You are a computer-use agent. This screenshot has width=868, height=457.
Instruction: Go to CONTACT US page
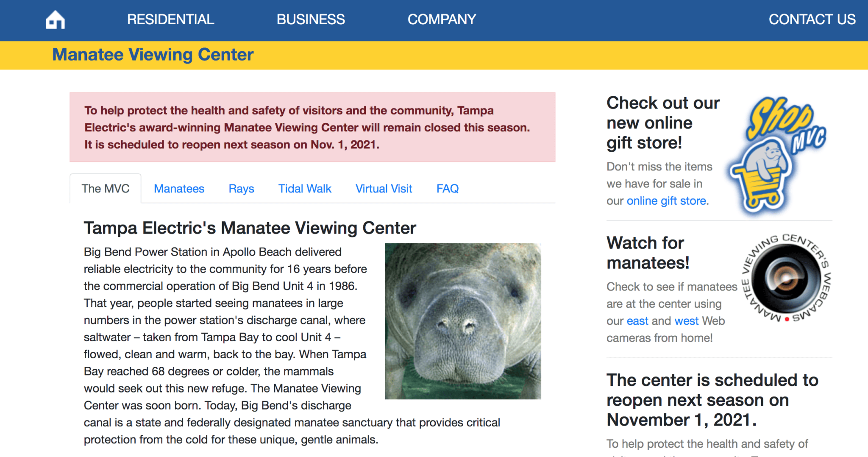pyautogui.click(x=812, y=20)
